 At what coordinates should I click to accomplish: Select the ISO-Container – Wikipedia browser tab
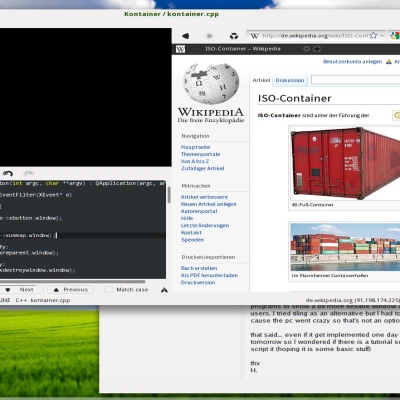(x=243, y=49)
